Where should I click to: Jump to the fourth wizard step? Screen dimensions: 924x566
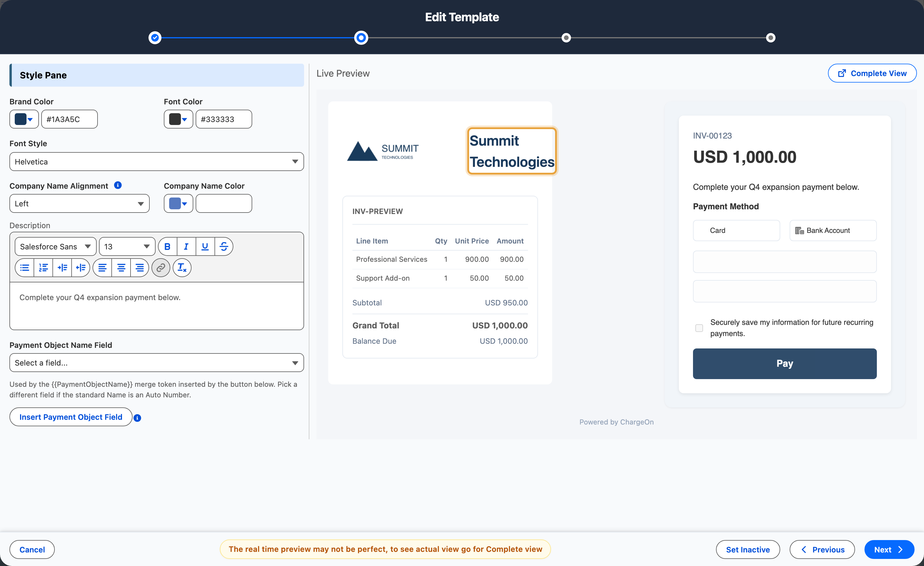(x=770, y=37)
